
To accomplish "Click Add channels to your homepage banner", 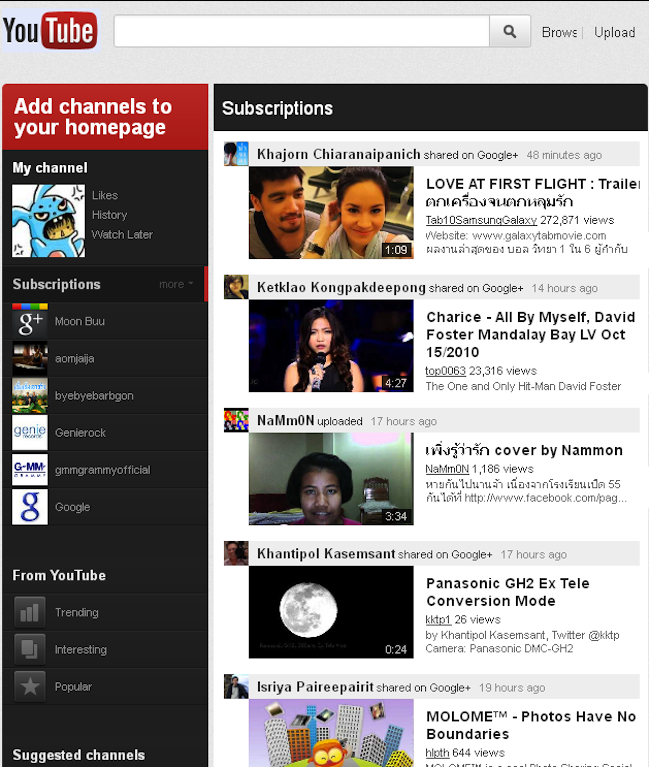I will (x=105, y=117).
